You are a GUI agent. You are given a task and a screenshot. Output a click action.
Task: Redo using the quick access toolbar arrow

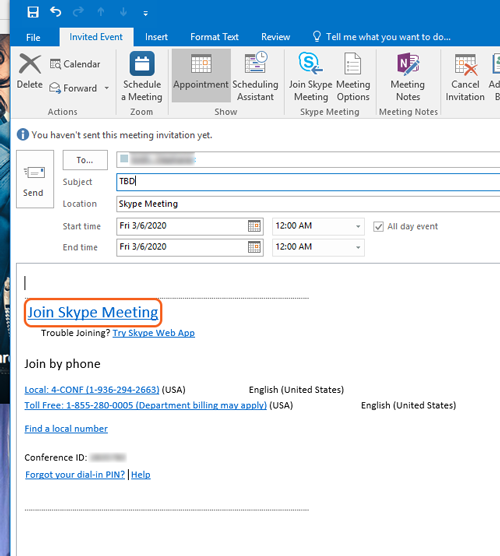78,12
